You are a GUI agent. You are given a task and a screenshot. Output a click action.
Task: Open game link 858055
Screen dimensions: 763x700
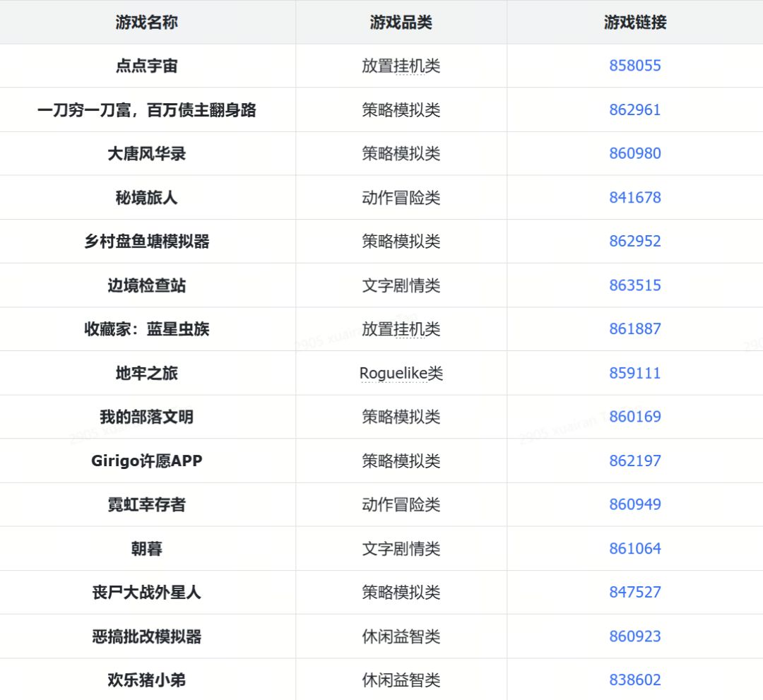[635, 66]
